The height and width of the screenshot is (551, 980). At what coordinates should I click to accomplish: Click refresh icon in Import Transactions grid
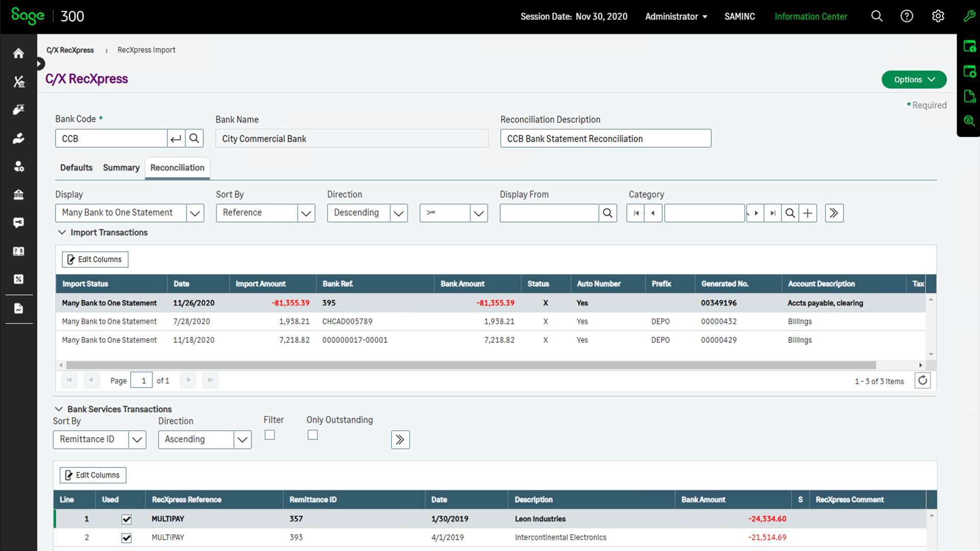(922, 381)
